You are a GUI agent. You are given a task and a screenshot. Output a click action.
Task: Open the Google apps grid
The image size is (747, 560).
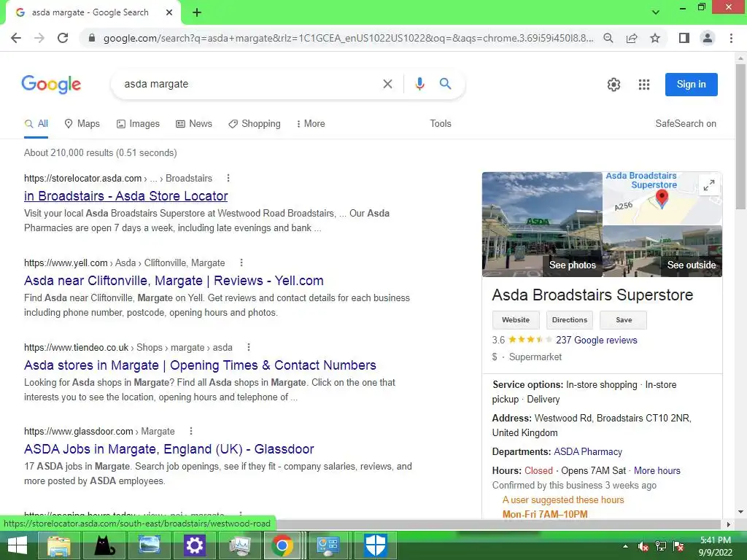pos(644,85)
